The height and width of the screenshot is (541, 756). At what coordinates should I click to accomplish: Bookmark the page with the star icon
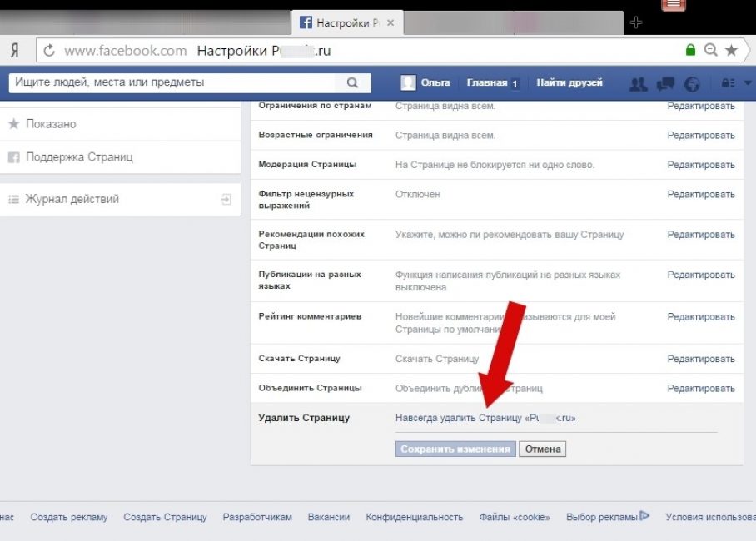731,50
